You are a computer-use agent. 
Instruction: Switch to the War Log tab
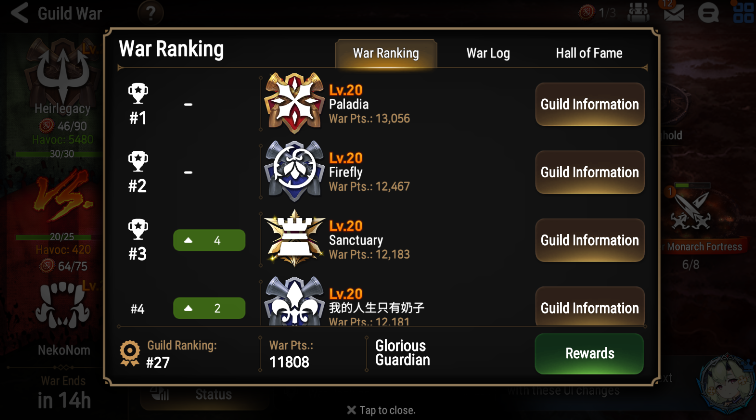(488, 53)
